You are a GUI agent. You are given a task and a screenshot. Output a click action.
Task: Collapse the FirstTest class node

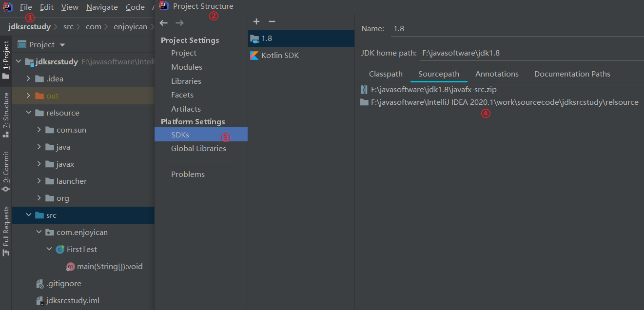pos(49,250)
